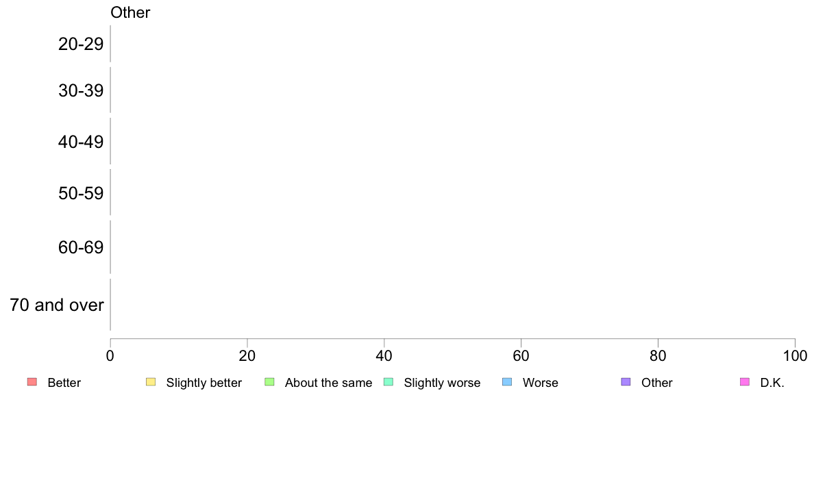Select the 40-49 age group label
Viewport: 814px width, 504px height.
tap(81, 142)
